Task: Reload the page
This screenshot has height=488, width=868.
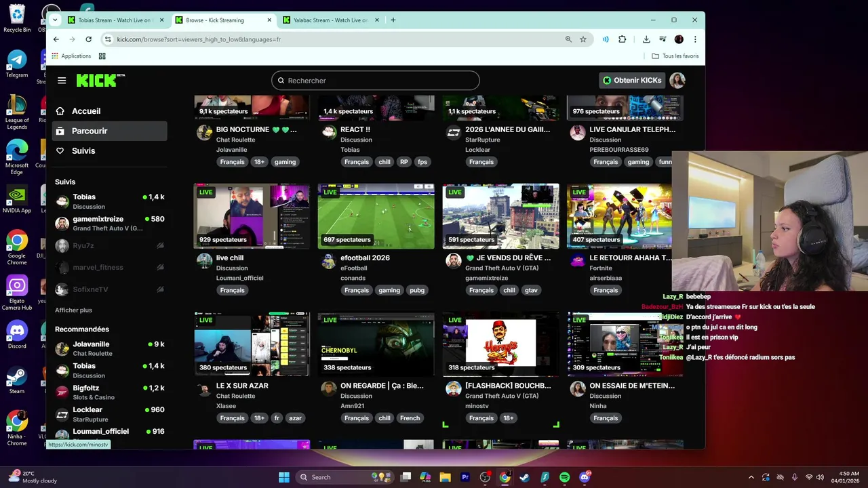Action: (88, 39)
